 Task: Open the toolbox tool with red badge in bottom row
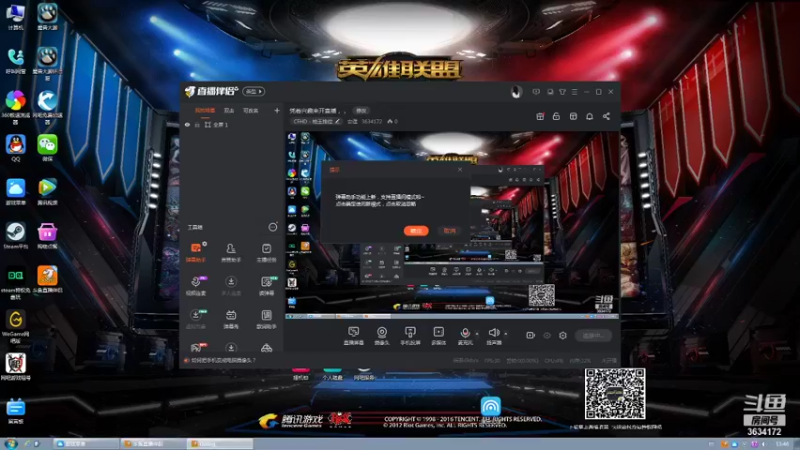196,348
